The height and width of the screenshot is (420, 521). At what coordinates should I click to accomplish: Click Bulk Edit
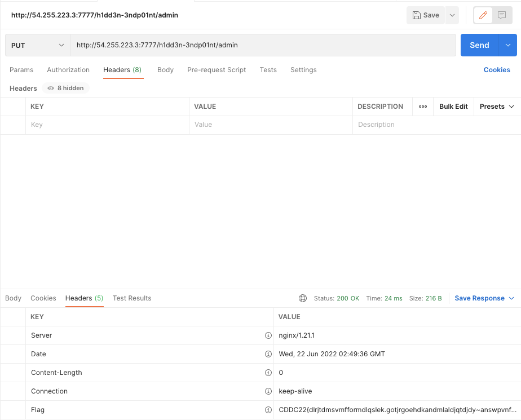453,107
